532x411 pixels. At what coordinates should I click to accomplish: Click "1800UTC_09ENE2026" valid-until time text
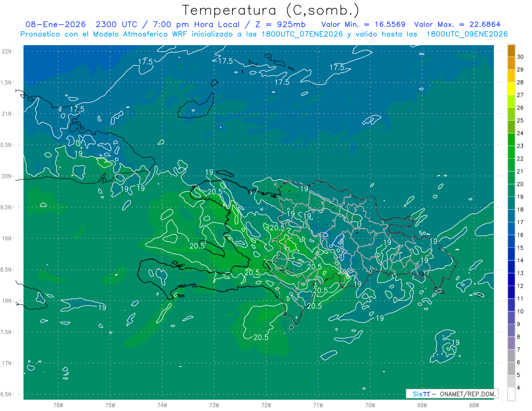pyautogui.click(x=467, y=34)
